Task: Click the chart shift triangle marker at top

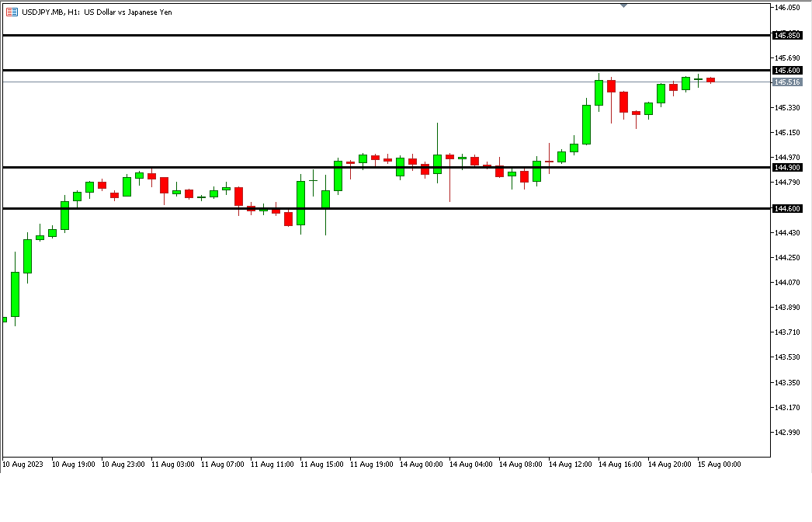Action: click(623, 5)
